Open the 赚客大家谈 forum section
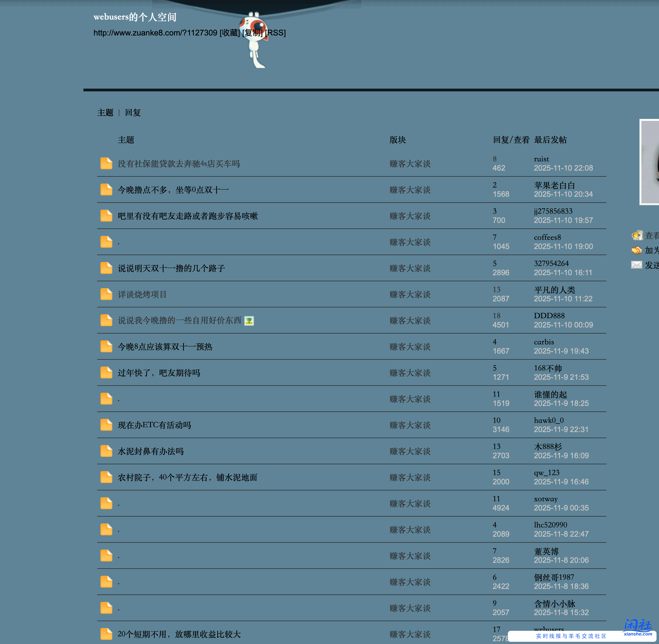 (x=410, y=164)
